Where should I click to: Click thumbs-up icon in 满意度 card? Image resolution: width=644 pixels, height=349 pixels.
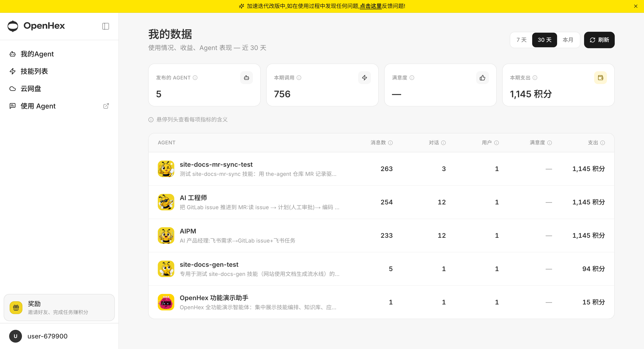(x=483, y=78)
